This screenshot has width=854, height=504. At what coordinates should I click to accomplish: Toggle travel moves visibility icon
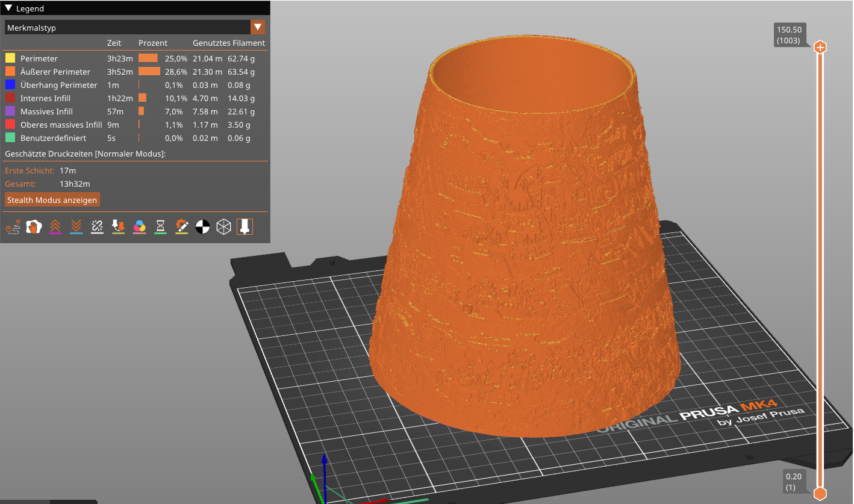[13, 227]
